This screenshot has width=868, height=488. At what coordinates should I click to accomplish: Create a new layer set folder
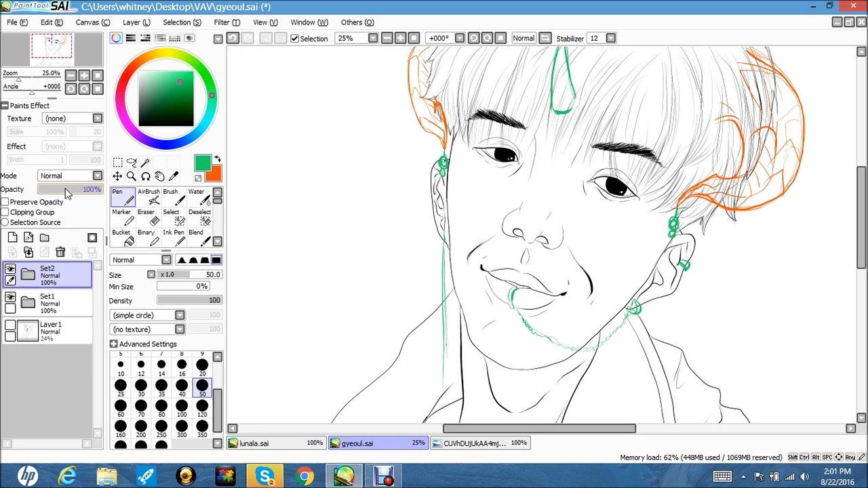44,238
